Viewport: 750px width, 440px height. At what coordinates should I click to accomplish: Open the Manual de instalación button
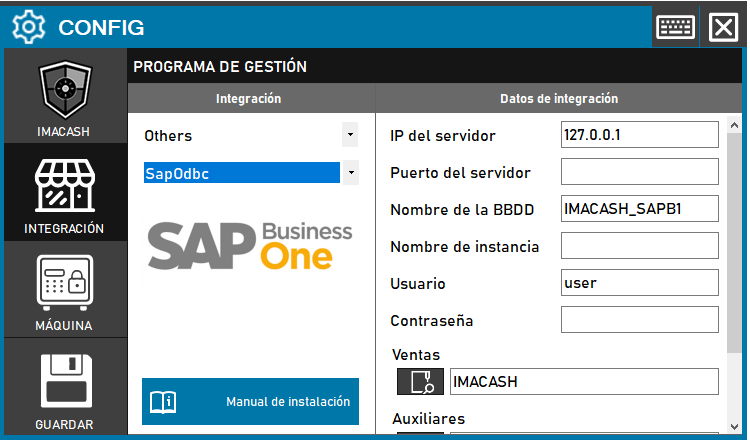click(250, 402)
